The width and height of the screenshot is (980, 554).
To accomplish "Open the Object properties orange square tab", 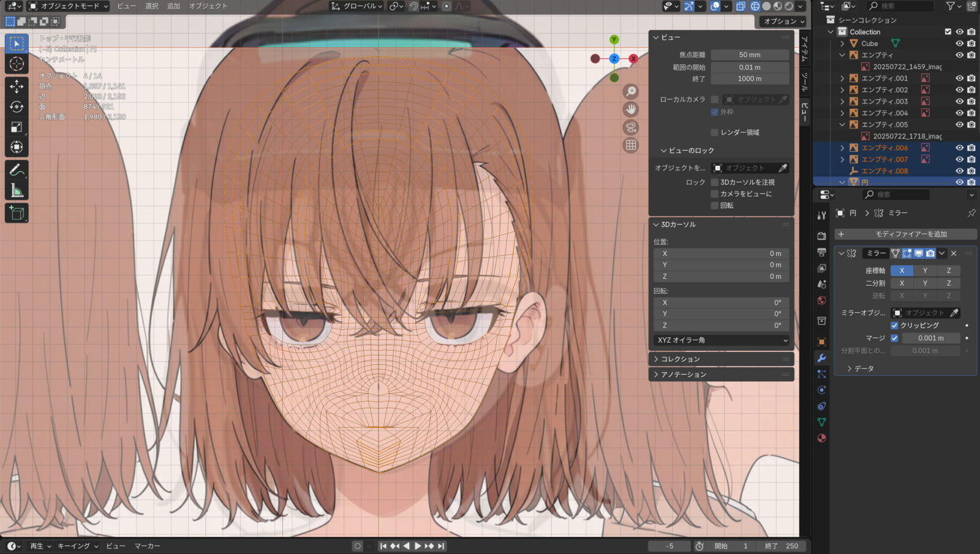I will (x=821, y=342).
